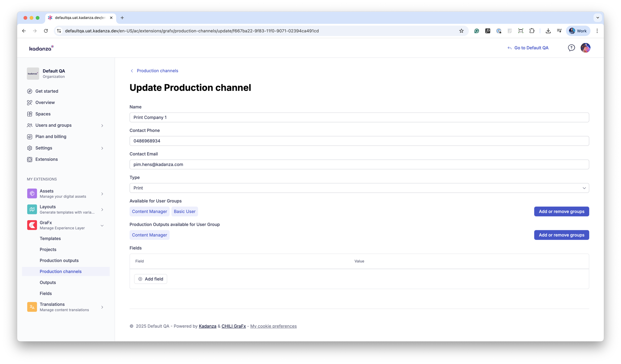Open the browser downloads icon
The width and height of the screenshot is (621, 364).
coord(548,31)
